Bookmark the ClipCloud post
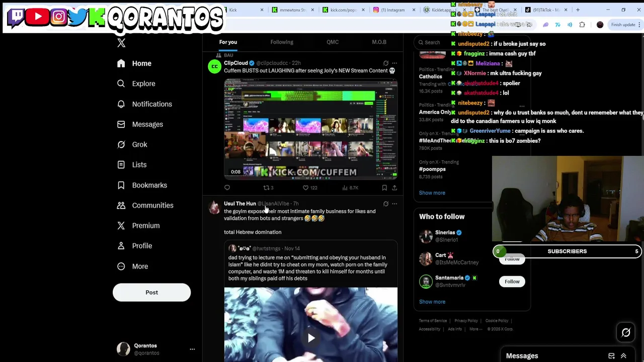The width and height of the screenshot is (644, 362). (x=384, y=188)
